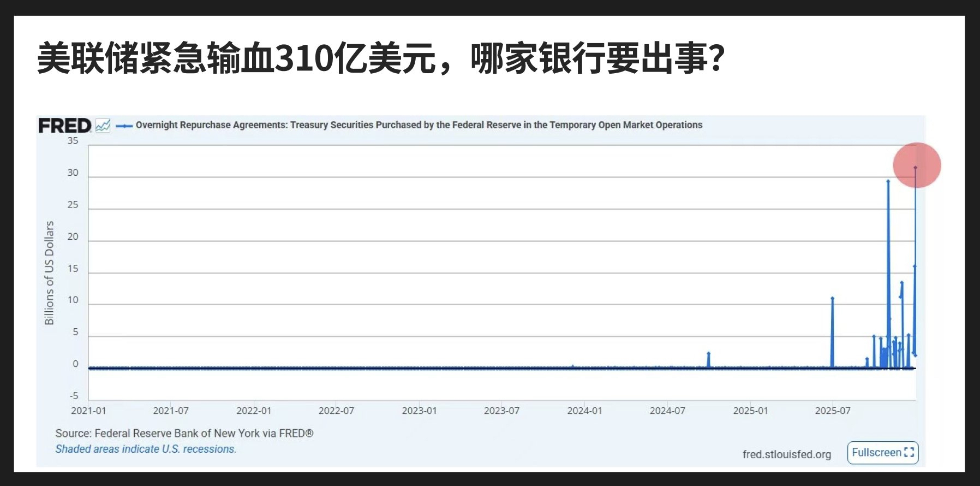Click the 2025-01 x-axis label
The height and width of the screenshot is (486, 980).
click(x=750, y=411)
